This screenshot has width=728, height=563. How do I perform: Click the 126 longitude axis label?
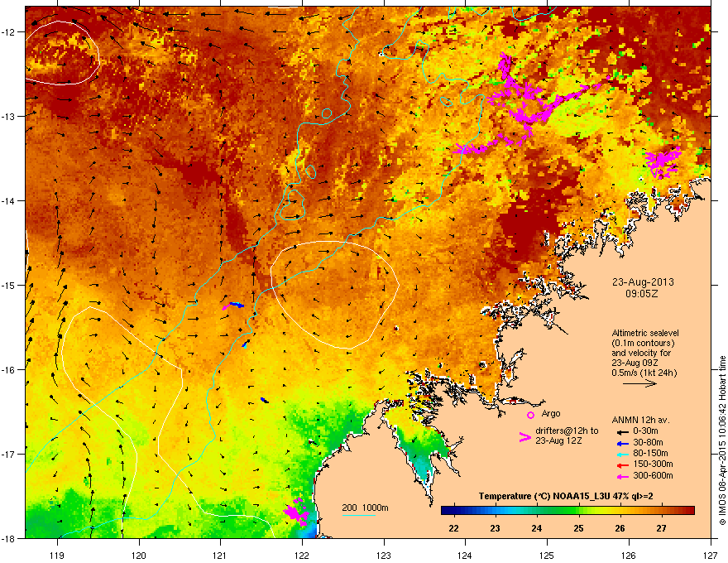point(629,555)
